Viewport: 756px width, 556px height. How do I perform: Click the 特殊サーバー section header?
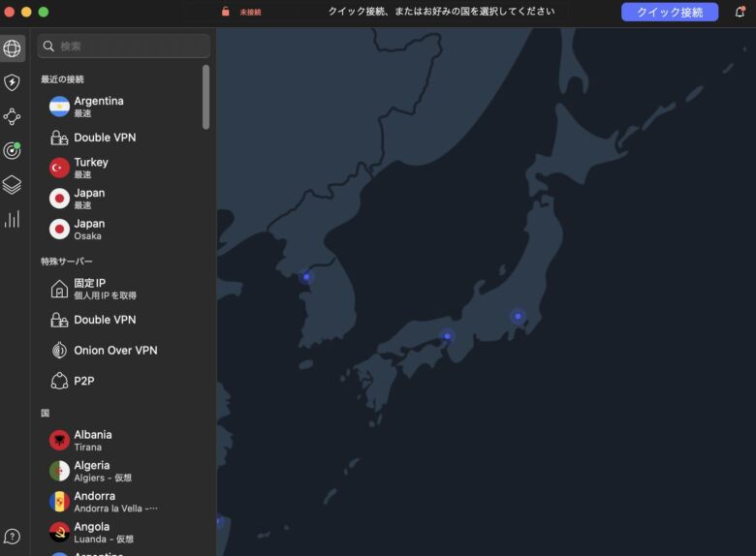click(x=67, y=262)
